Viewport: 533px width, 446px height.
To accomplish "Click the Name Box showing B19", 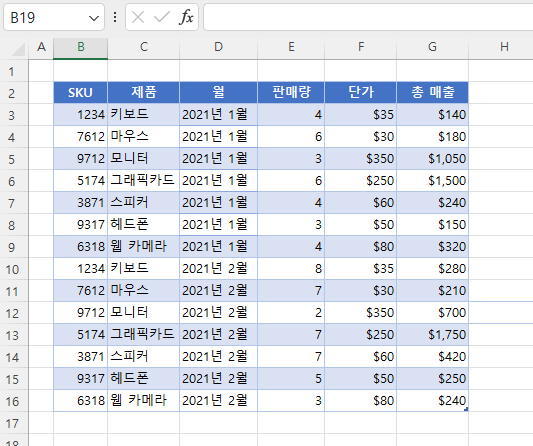I will (54, 17).
